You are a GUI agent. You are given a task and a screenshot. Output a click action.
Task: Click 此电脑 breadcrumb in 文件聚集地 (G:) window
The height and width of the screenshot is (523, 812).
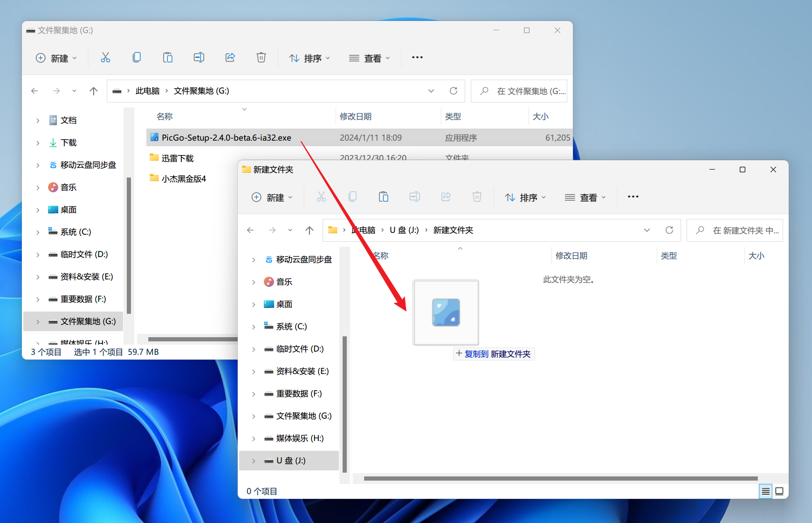click(147, 91)
